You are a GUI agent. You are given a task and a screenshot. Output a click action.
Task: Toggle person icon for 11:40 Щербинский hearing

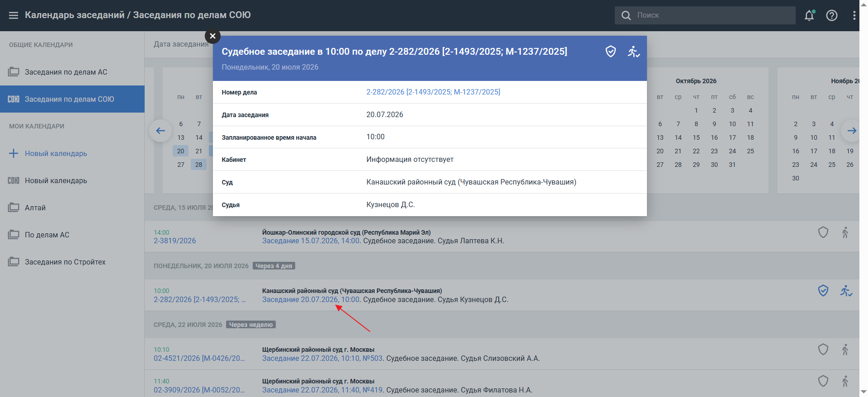(845, 381)
